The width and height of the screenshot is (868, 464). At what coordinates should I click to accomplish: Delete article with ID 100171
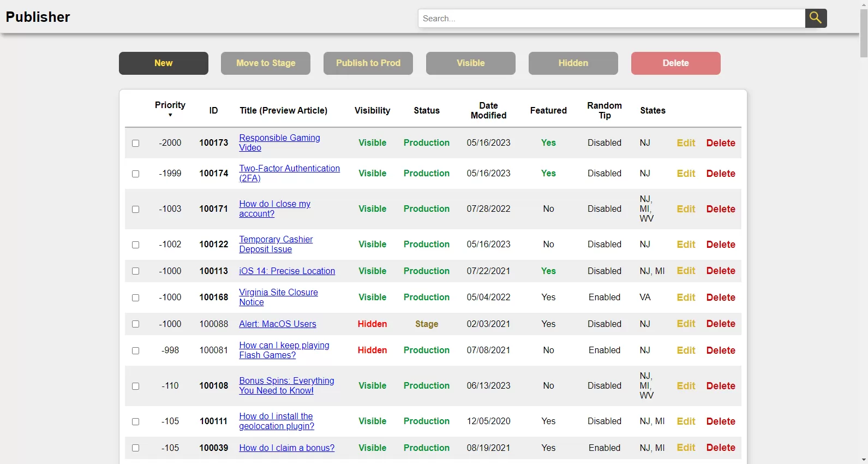(721, 209)
